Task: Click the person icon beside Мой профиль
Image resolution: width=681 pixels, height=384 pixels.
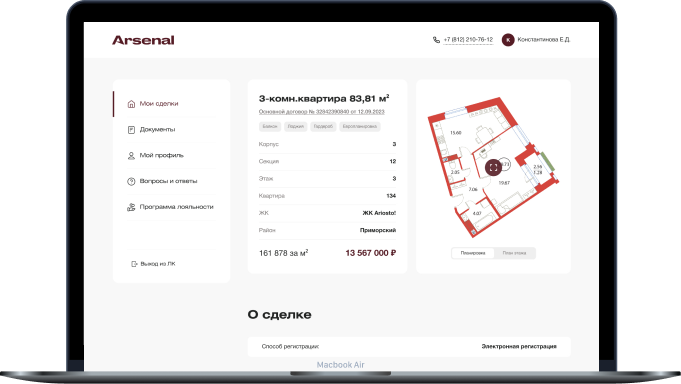Action: click(x=131, y=156)
